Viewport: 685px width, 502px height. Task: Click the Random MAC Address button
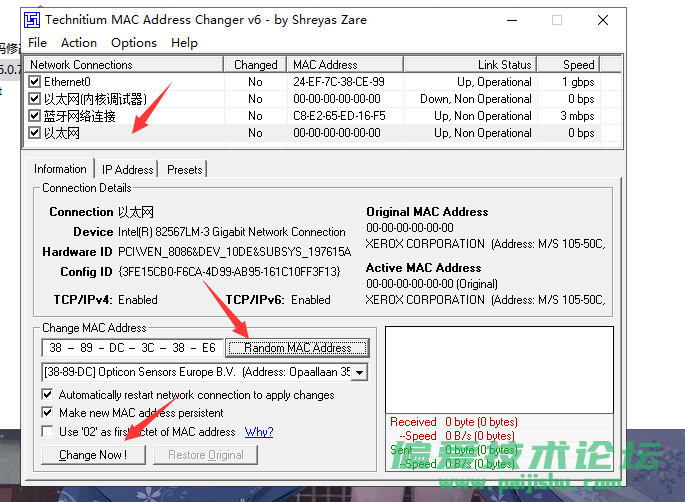297,348
